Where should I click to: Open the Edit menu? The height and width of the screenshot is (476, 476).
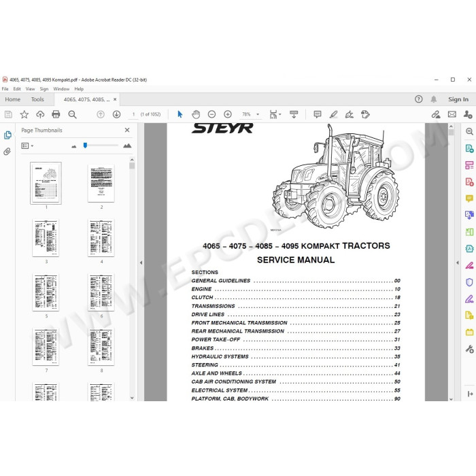pyautogui.click(x=17, y=89)
